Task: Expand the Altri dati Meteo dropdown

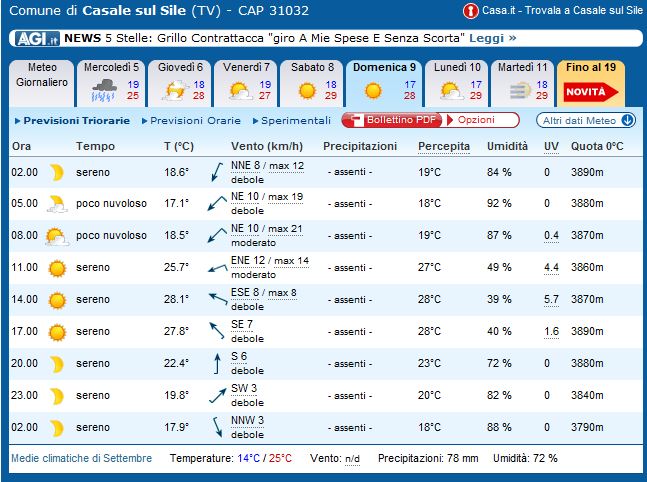Action: 586,120
